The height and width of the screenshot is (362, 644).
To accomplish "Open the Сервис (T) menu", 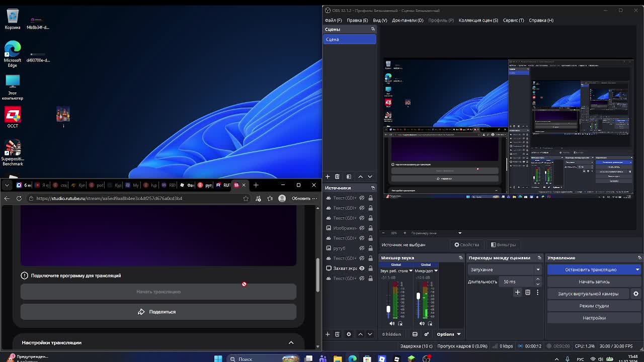I will point(513,20).
